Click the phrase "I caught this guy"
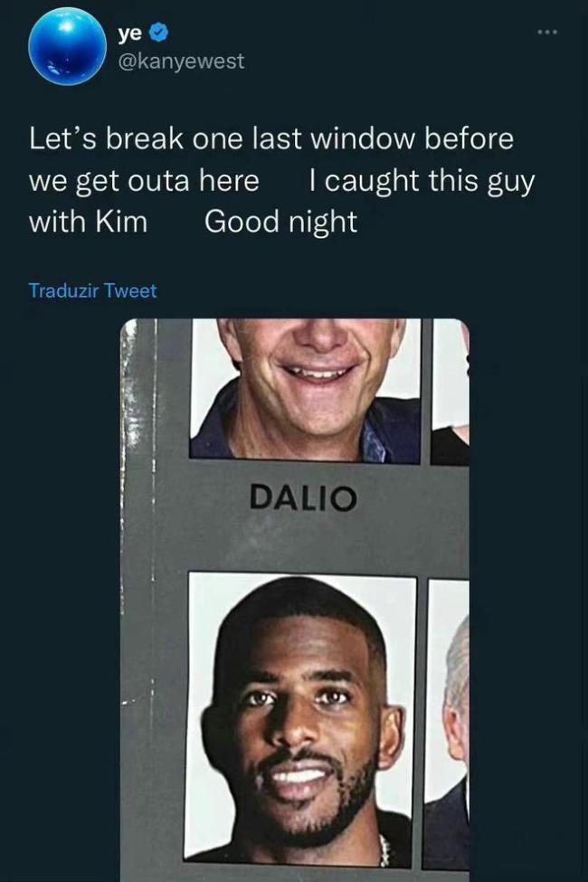The image size is (588, 882). 422,181
